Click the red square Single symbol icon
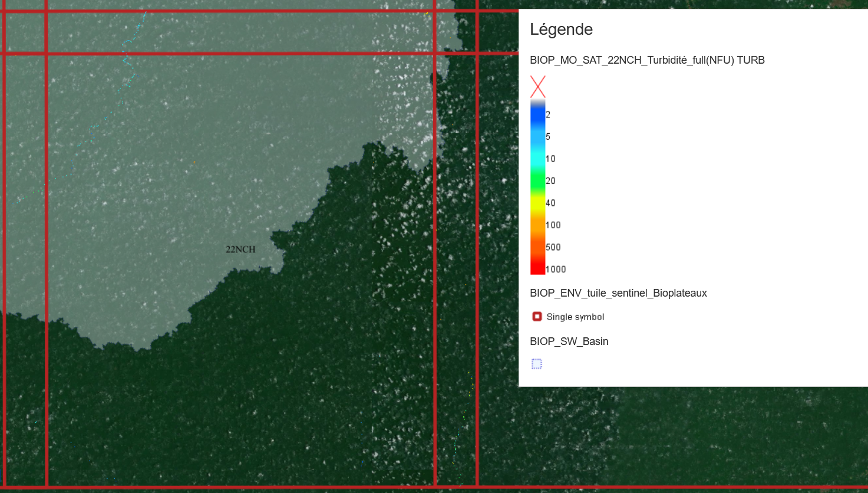The width and height of the screenshot is (868, 493). click(x=537, y=317)
